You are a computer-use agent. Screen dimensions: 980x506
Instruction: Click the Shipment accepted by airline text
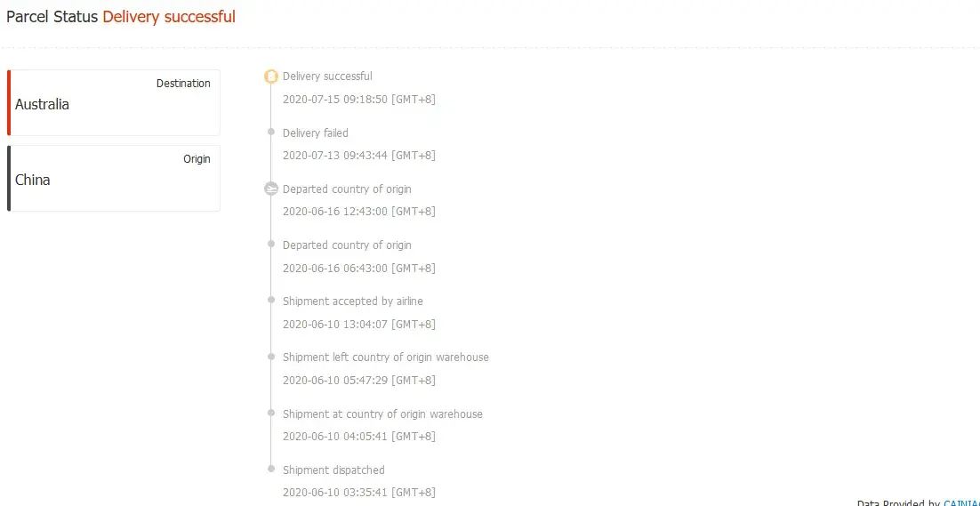point(353,301)
